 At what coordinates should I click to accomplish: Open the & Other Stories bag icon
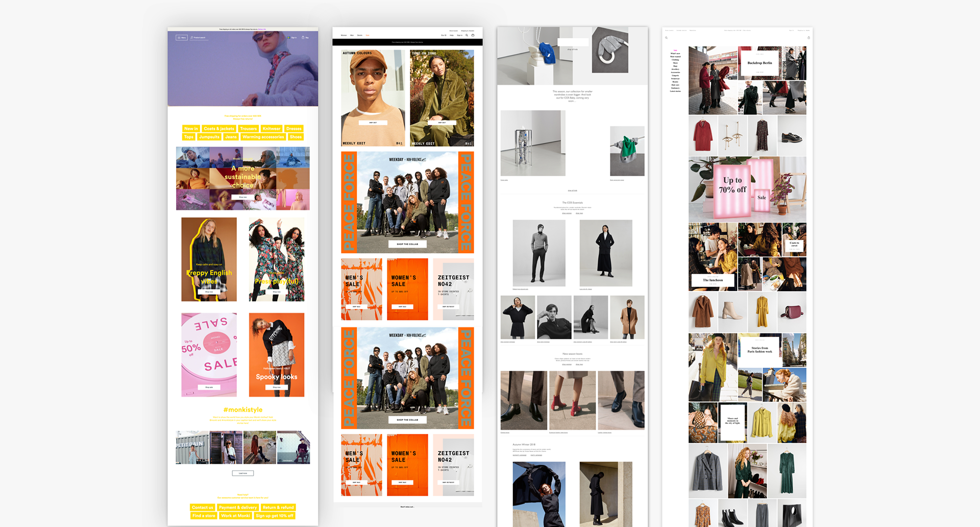coord(808,38)
